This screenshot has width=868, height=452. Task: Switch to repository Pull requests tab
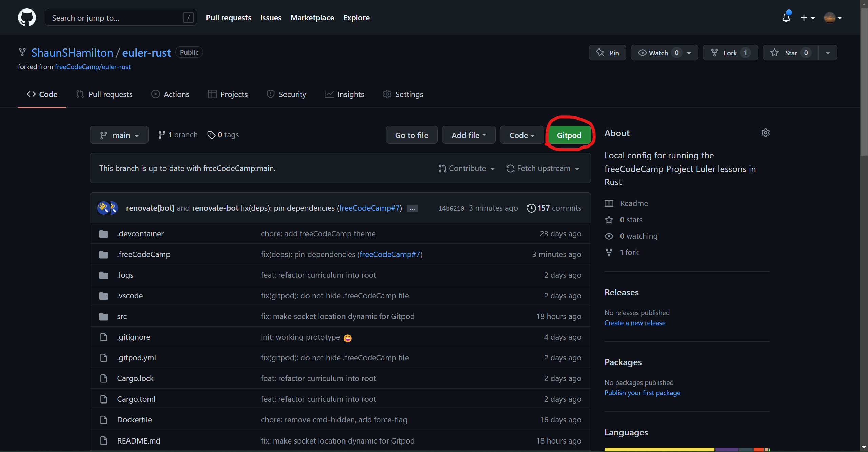point(104,94)
